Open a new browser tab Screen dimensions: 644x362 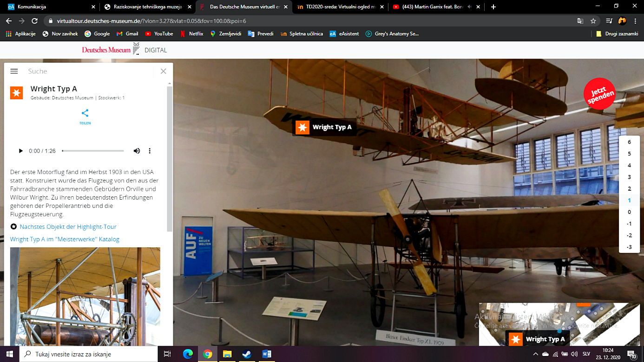click(493, 7)
